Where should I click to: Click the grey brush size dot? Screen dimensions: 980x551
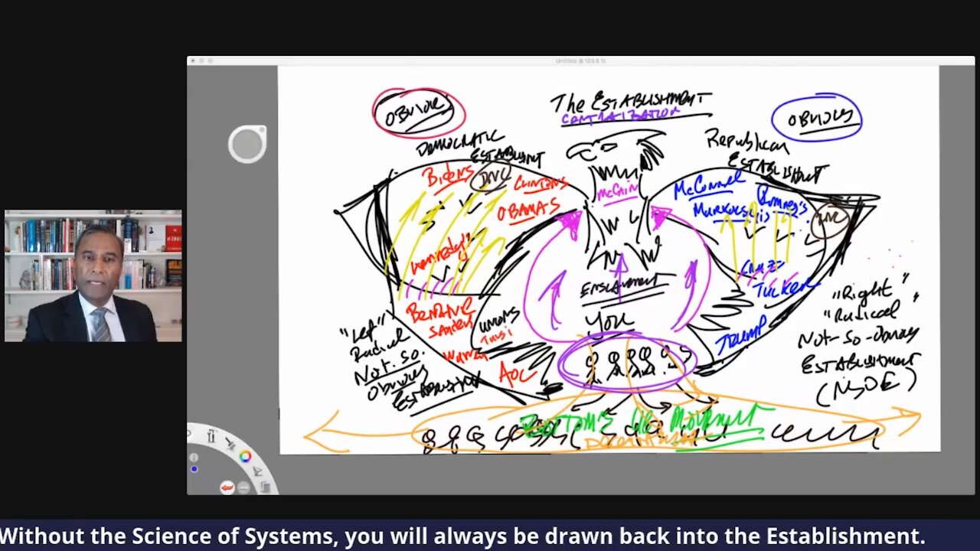tap(194, 458)
